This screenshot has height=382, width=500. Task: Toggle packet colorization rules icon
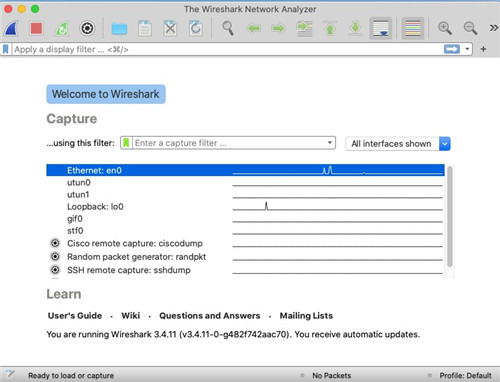[x=413, y=29]
